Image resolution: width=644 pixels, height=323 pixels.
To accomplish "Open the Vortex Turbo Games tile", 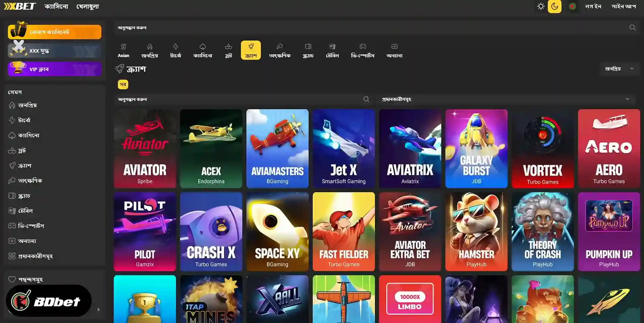I will 543,148.
